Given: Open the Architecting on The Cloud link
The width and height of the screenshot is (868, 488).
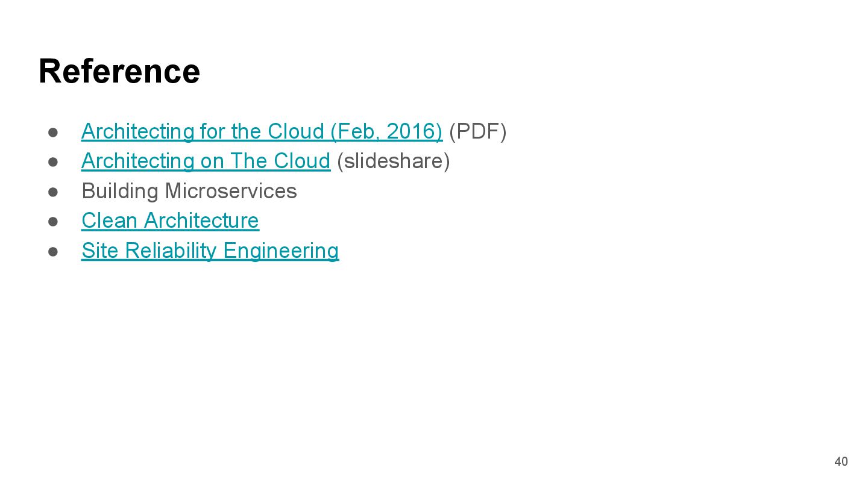Looking at the screenshot, I should [206, 161].
